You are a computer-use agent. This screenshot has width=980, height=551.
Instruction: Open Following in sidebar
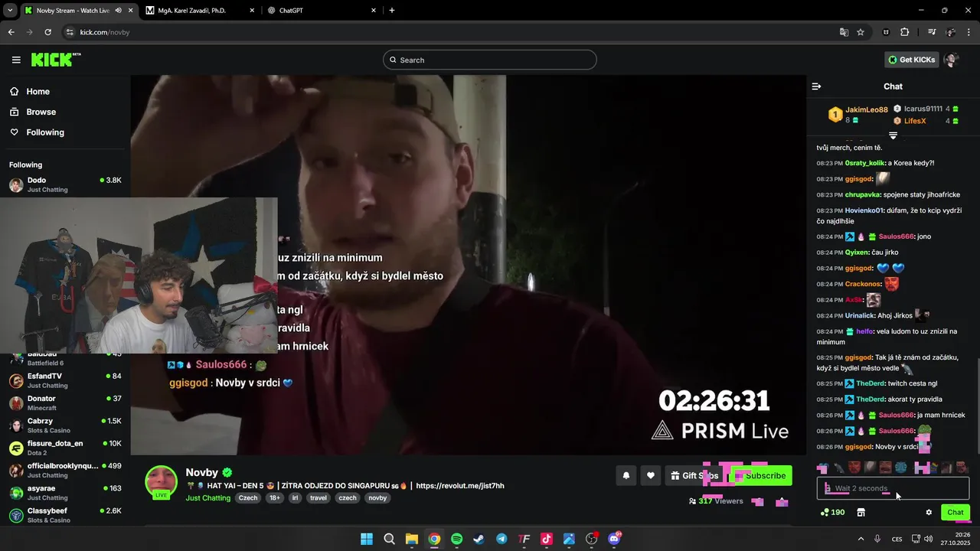pyautogui.click(x=45, y=132)
